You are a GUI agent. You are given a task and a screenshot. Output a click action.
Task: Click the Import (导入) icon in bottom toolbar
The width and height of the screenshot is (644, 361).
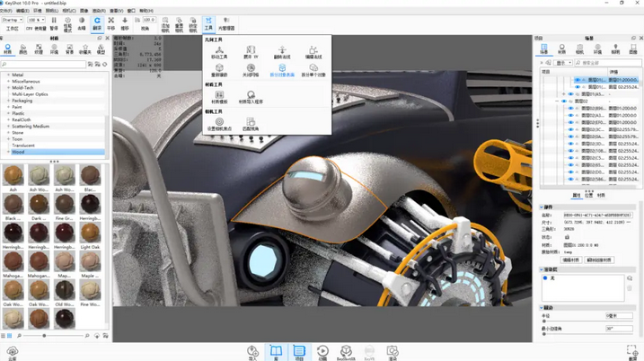click(252, 352)
